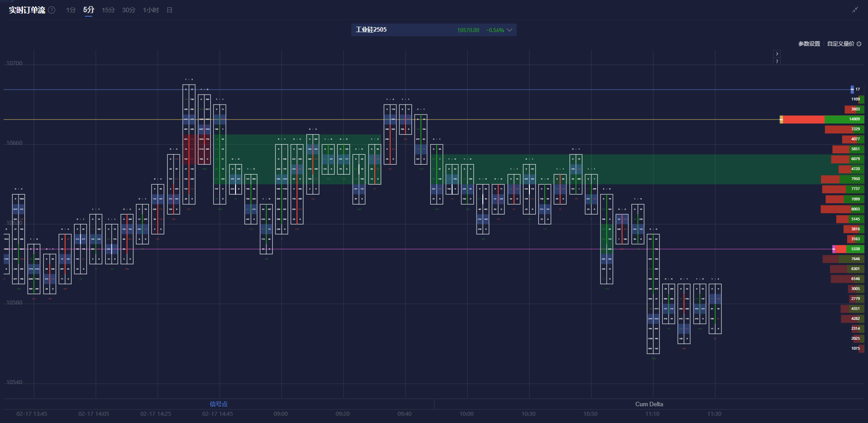
Task: Switch to the 日 (daily) timeframe tab
Action: 169,10
